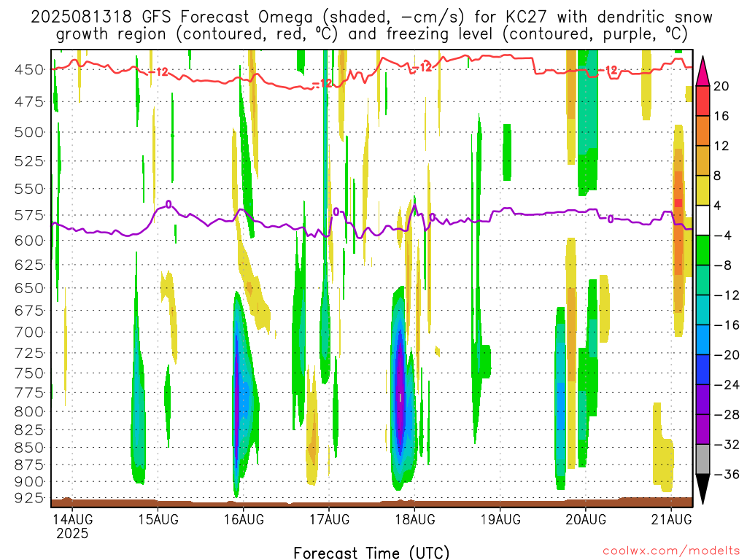The image size is (747, 560).
Task: Select the 875 pressure level label
Action: click(x=29, y=464)
